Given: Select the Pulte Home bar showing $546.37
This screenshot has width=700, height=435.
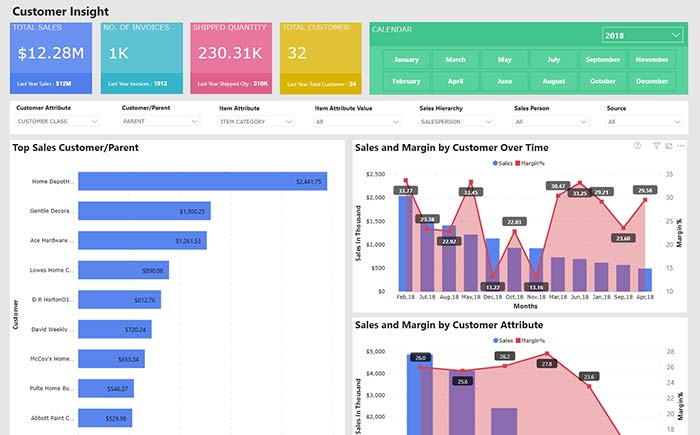Looking at the screenshot, I should (x=106, y=388).
